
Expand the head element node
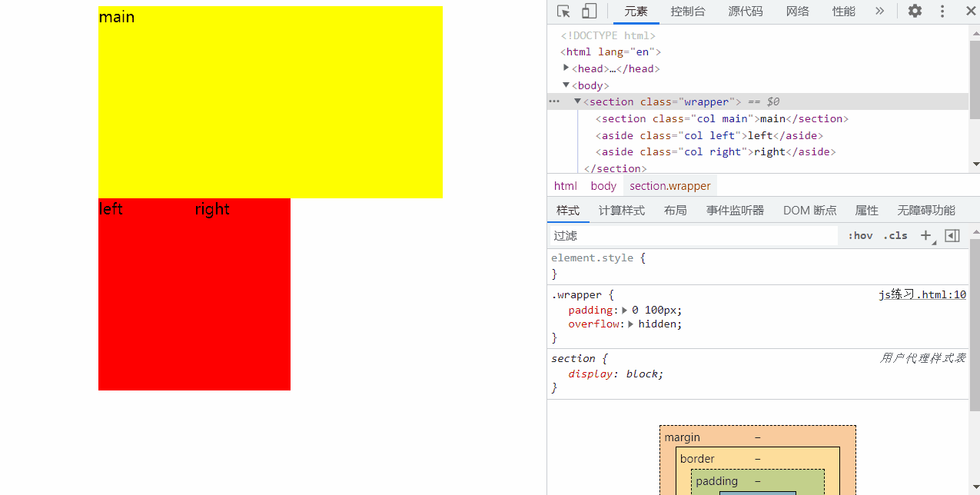(566, 68)
